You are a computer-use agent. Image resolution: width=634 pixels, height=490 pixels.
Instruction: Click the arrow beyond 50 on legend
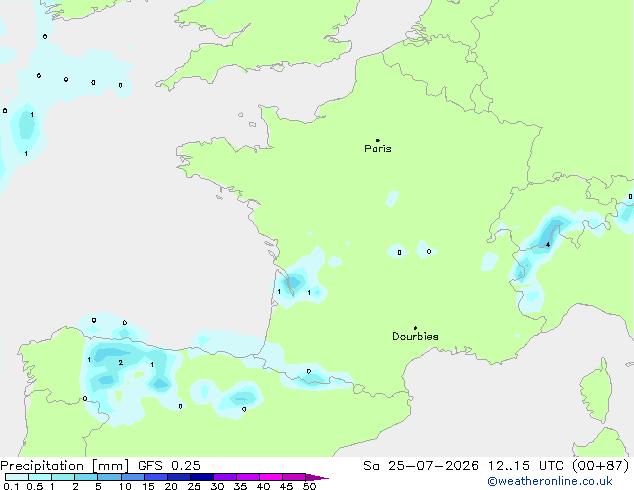[x=317, y=477]
